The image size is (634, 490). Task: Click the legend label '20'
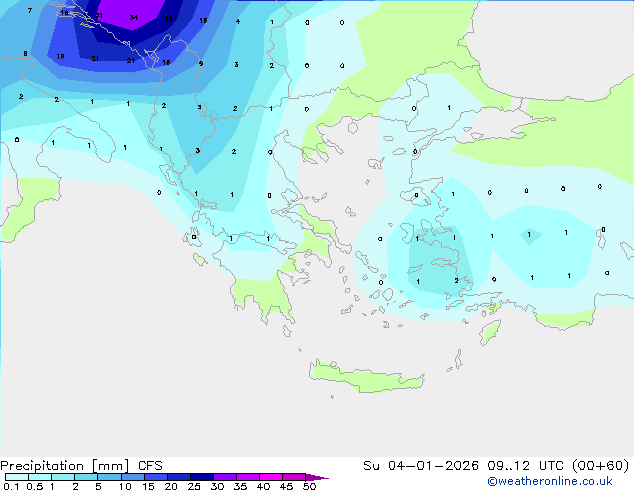[171, 486]
